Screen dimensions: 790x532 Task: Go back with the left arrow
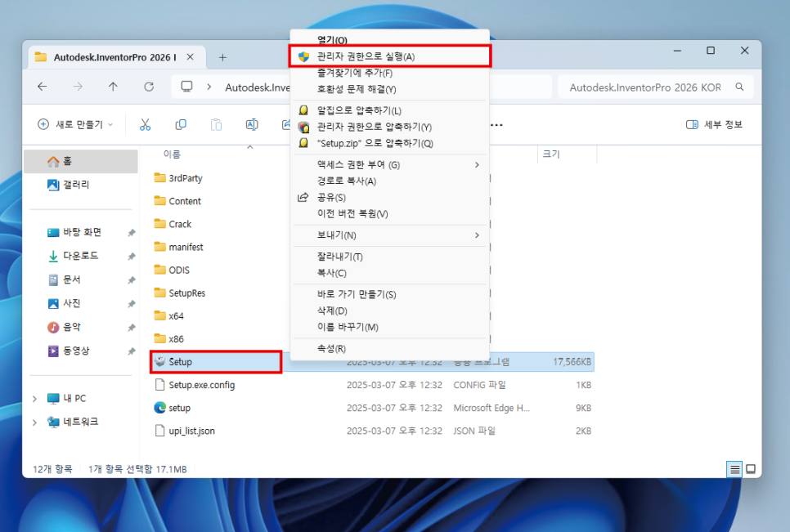pos(43,87)
